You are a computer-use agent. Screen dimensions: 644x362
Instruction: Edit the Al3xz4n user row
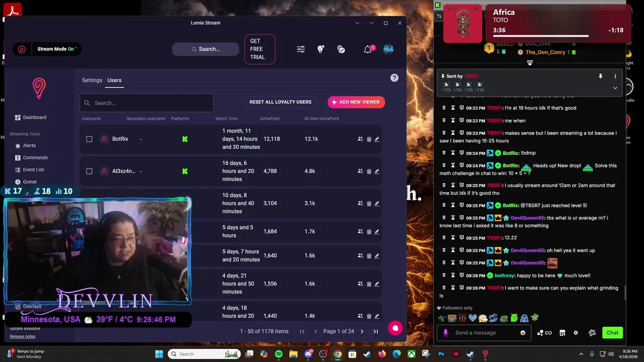(x=377, y=171)
